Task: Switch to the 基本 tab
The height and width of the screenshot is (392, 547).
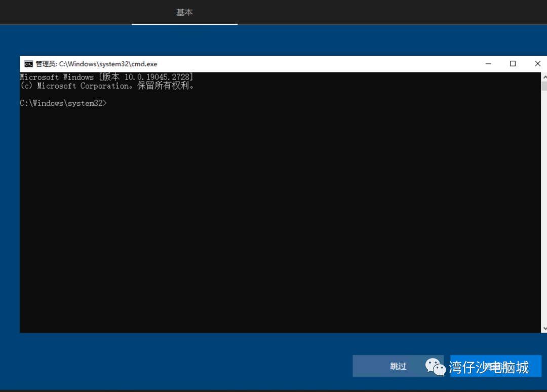Action: (184, 13)
